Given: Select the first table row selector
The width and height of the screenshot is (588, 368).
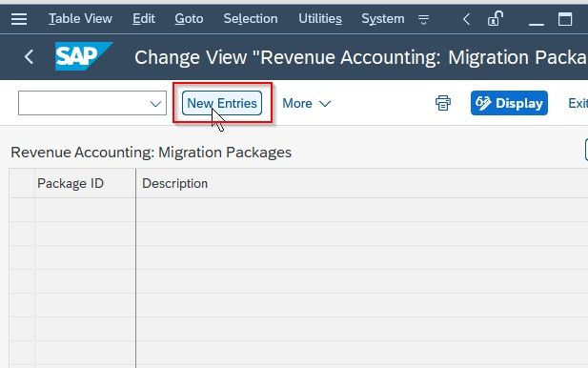Looking at the screenshot, I should [22, 210].
